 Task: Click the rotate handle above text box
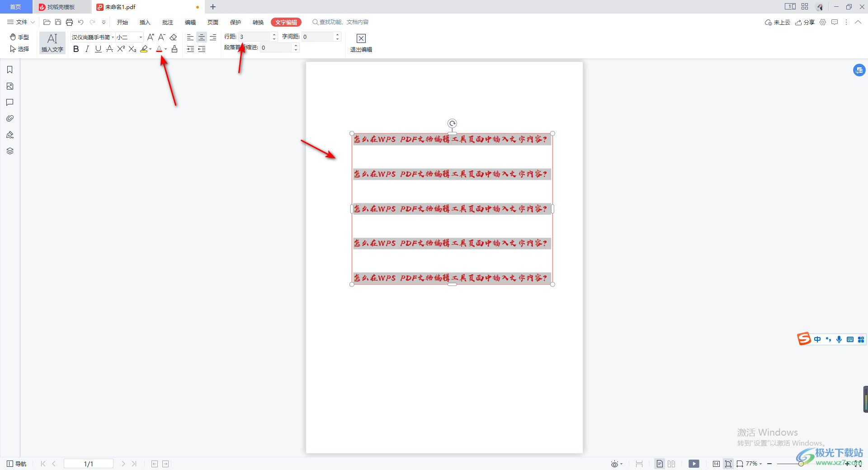(452, 123)
